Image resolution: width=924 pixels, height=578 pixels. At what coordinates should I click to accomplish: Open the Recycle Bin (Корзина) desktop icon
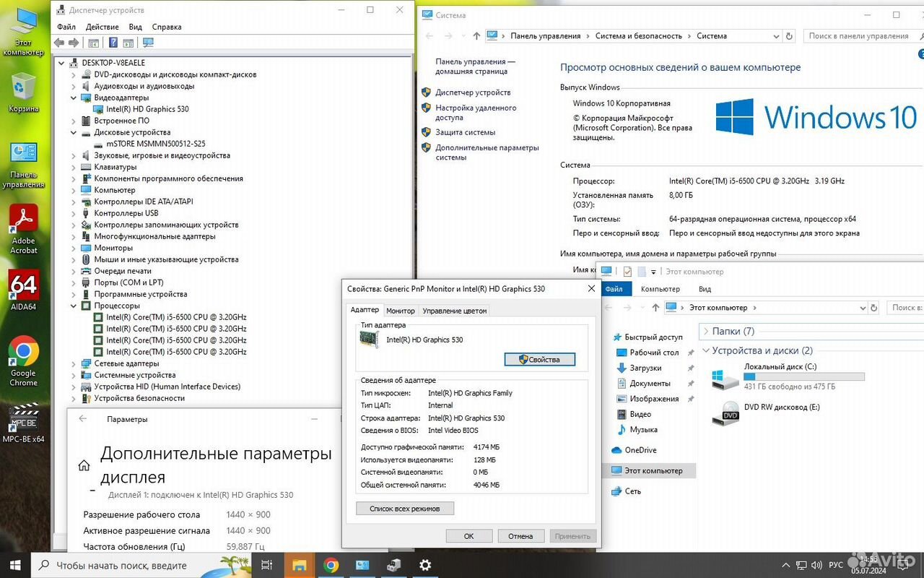24,92
